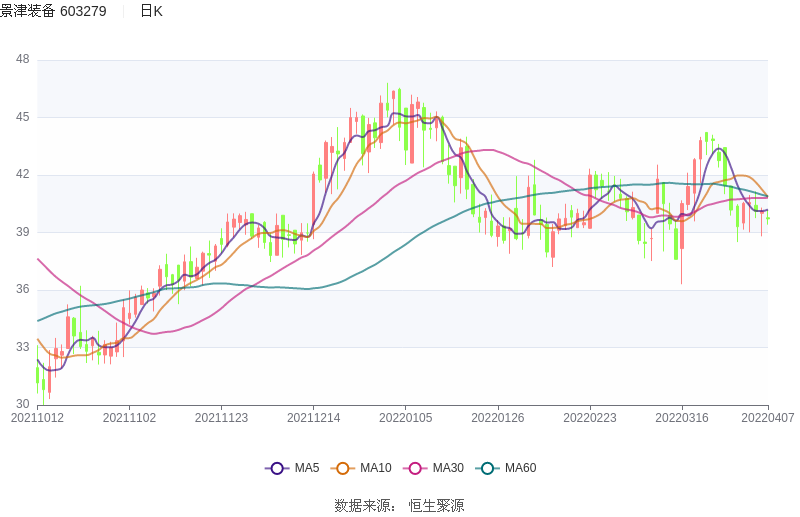Click the 48 price axis label
This screenshot has width=800, height=517.
coord(23,60)
